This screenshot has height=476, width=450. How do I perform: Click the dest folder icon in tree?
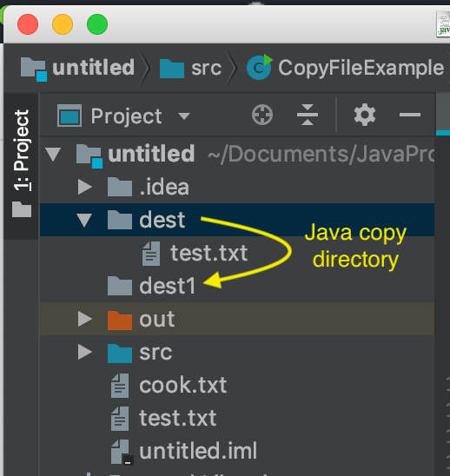pyautogui.click(x=120, y=220)
